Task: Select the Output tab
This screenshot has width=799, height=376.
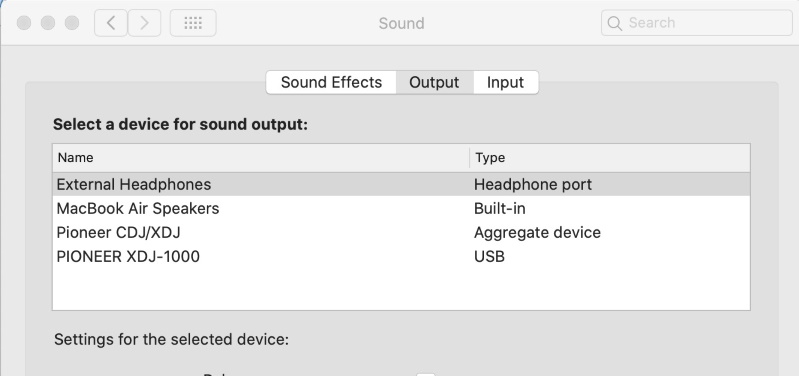Action: pyautogui.click(x=435, y=83)
